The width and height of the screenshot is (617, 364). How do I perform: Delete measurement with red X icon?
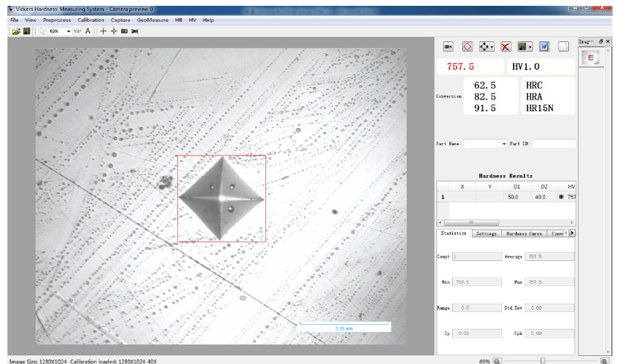[x=506, y=46]
